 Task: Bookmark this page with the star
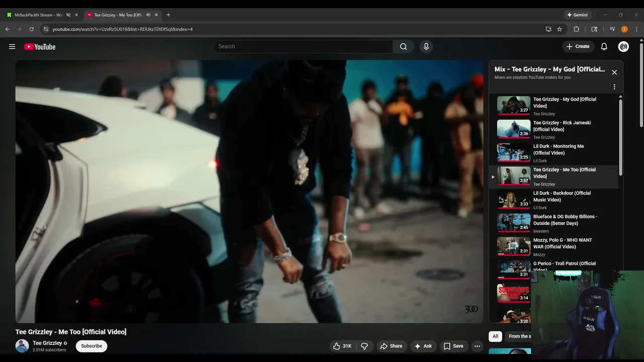pos(559,29)
